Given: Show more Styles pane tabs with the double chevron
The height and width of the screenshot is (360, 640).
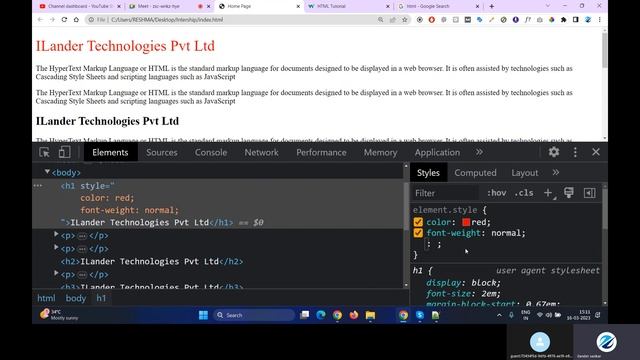Looking at the screenshot, I should tap(556, 172).
